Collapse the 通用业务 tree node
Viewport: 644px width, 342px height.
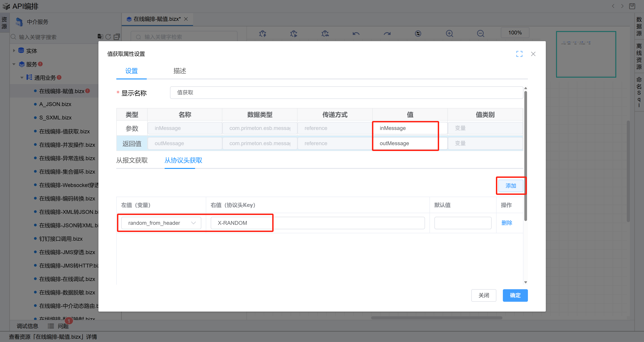[22, 77]
